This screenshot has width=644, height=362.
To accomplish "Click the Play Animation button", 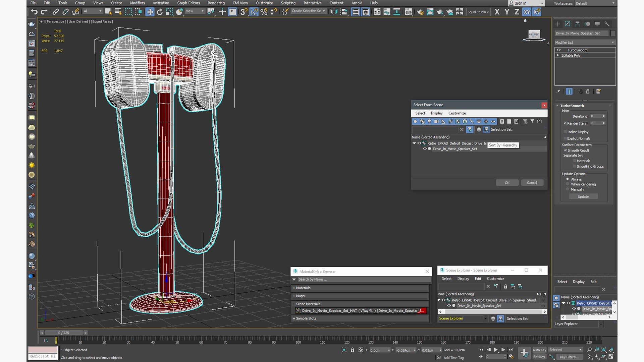I will click(x=495, y=350).
